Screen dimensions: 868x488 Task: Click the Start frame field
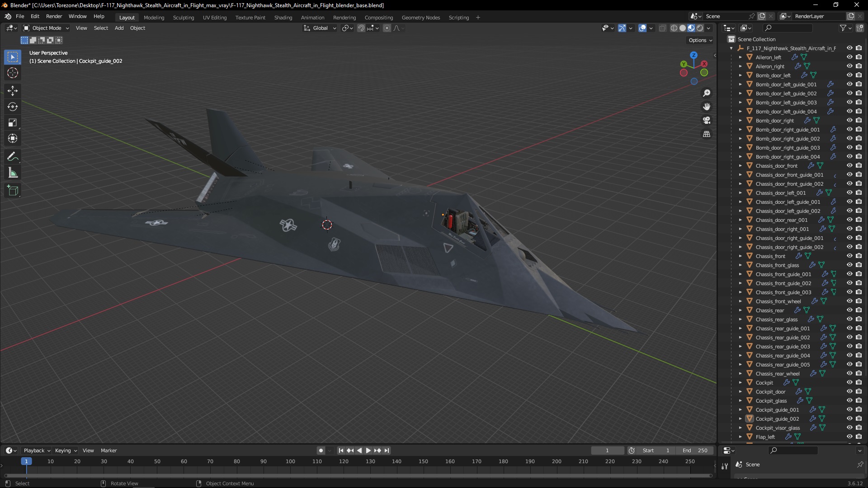pos(656,450)
